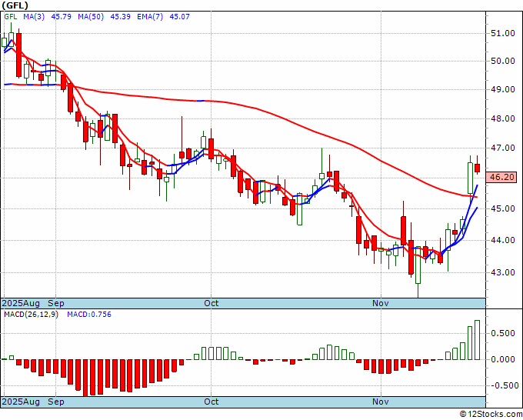523x420 pixels.
Task: Click the 43.00 price axis label
Action: click(x=503, y=272)
